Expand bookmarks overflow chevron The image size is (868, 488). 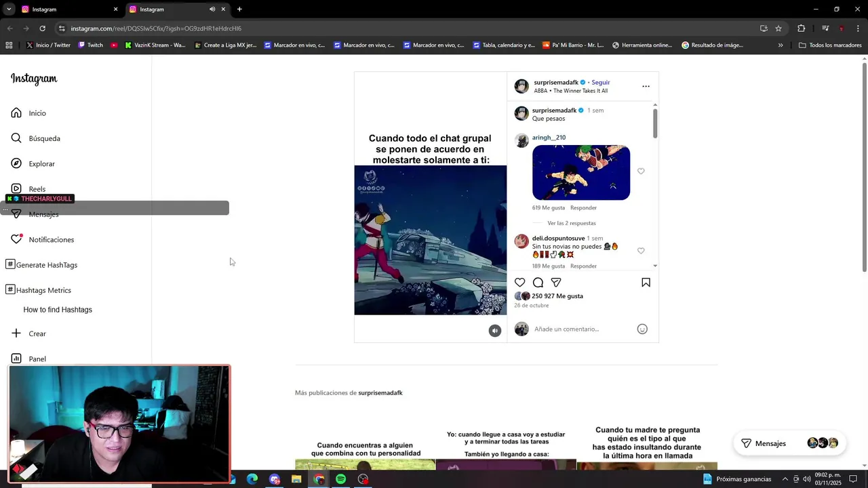(781, 45)
